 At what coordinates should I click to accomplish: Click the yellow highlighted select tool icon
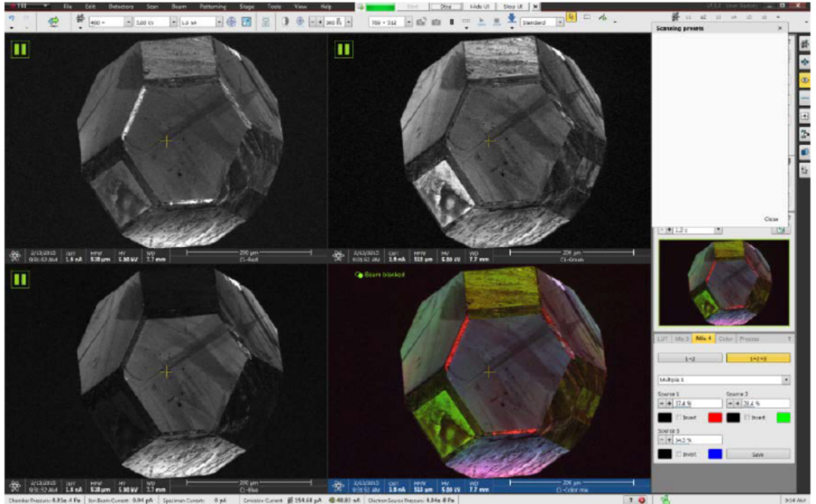[571, 17]
